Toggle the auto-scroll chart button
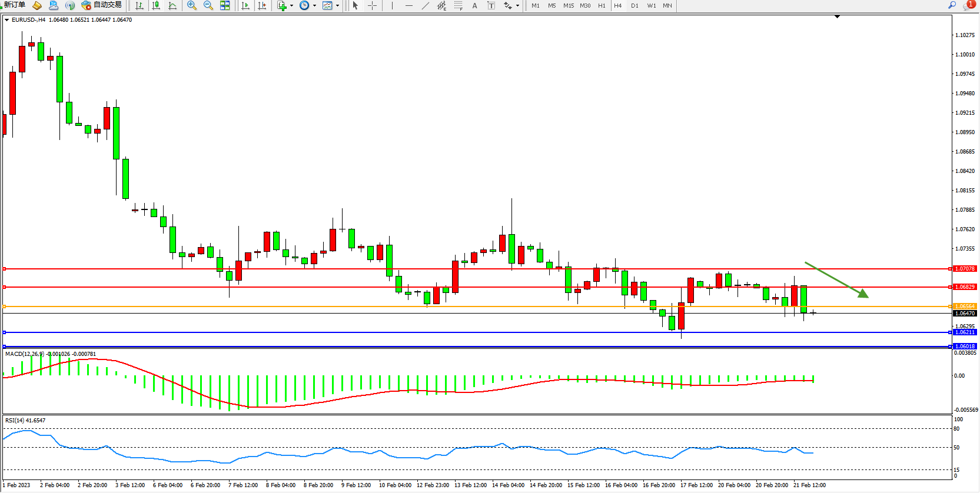Image resolution: width=980 pixels, height=493 pixels. click(245, 5)
